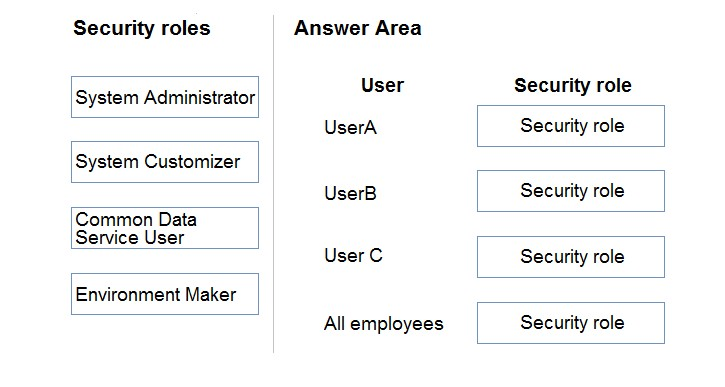Select the System Administrator role box
Viewport: 725px width, 387px height.
point(165,97)
